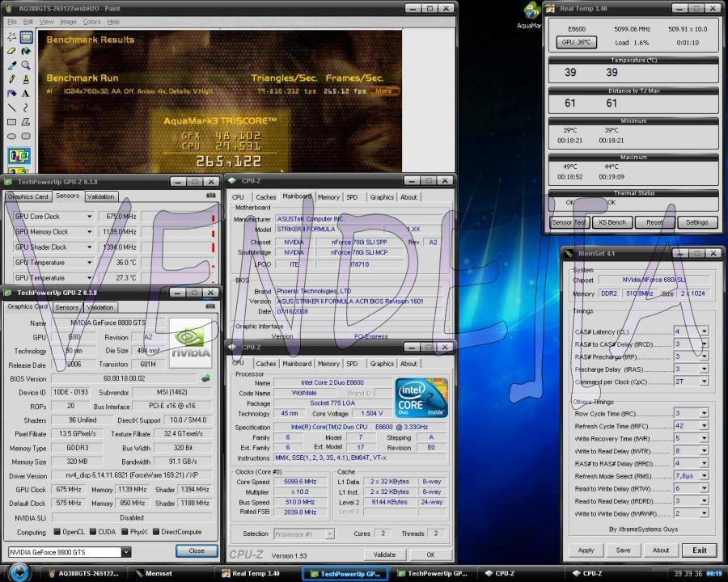Click the camera screenshot icon in GPU-Z Sensors window
The width and height of the screenshot is (728, 582).
[211, 196]
